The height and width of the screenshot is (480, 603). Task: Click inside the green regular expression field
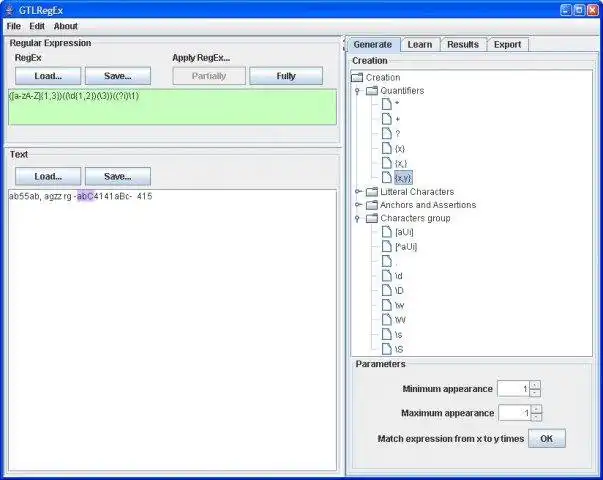click(172, 107)
